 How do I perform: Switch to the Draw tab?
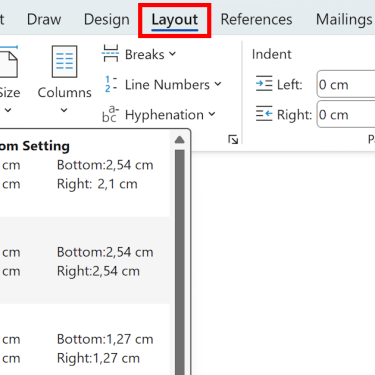click(x=44, y=19)
